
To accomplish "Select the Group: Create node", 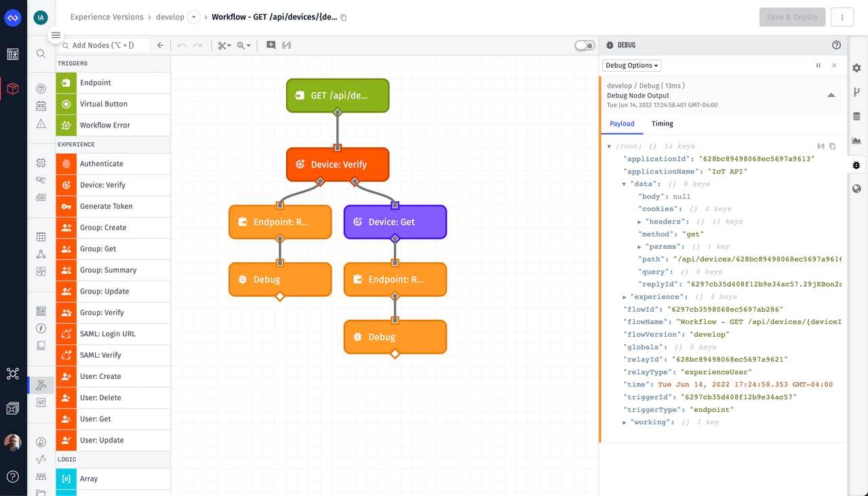I will coord(113,228).
